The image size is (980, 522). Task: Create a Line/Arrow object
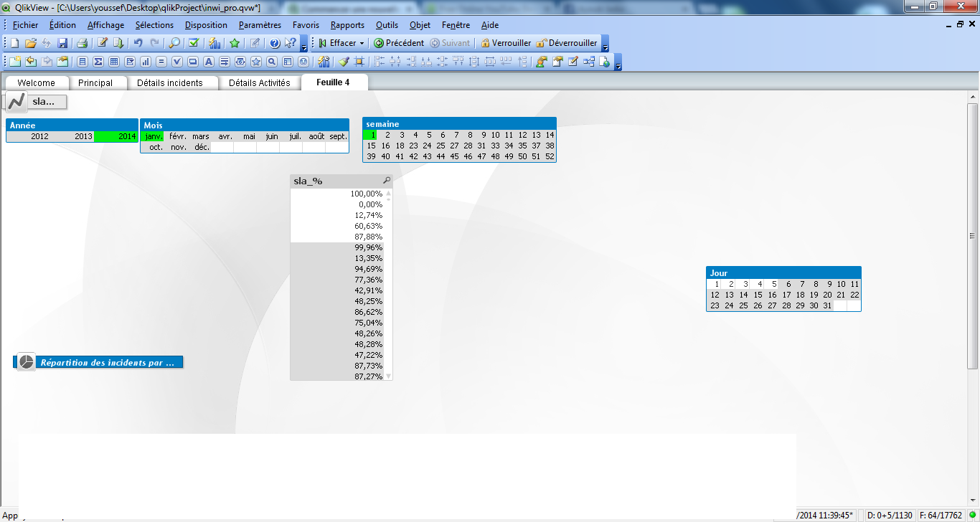224,62
